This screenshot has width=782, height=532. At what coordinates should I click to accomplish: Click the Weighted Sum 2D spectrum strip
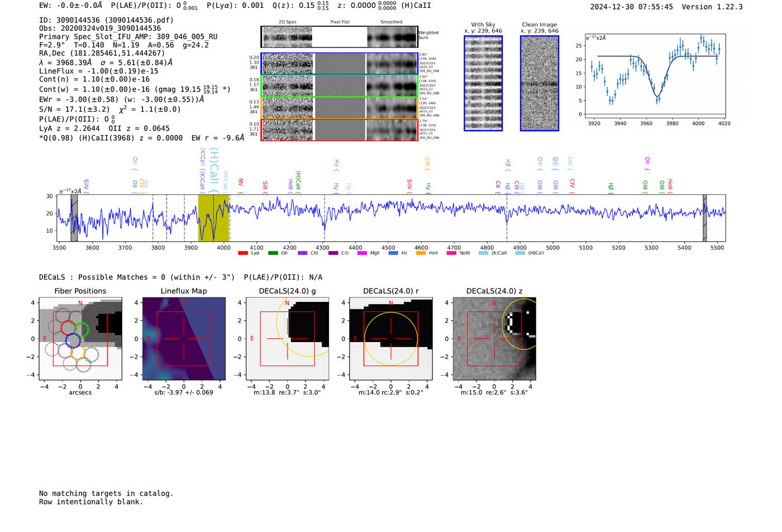point(339,37)
